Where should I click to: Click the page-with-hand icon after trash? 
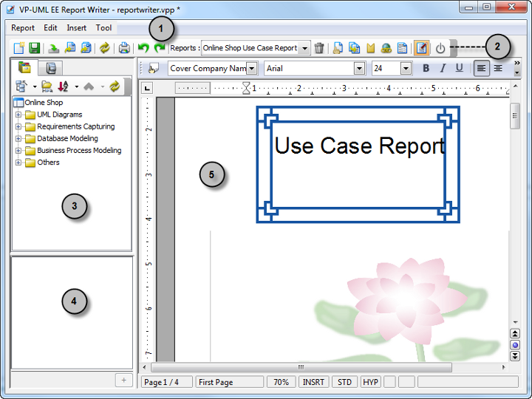(x=338, y=48)
